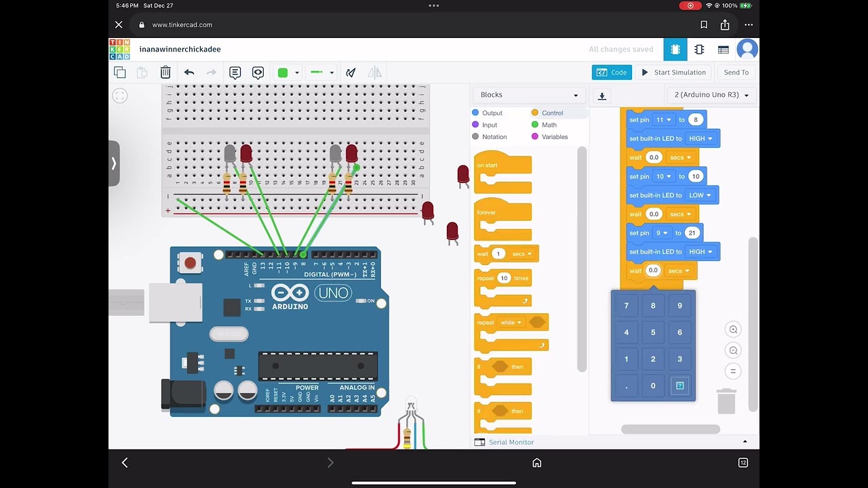The image size is (868, 488).
Task: Download the code with the arrow icon
Action: (x=601, y=96)
